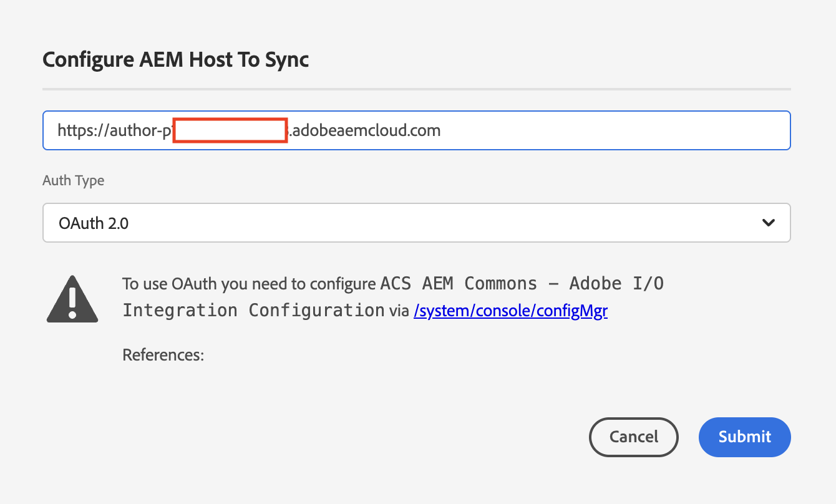Click the warning triangle icon

pyautogui.click(x=72, y=299)
